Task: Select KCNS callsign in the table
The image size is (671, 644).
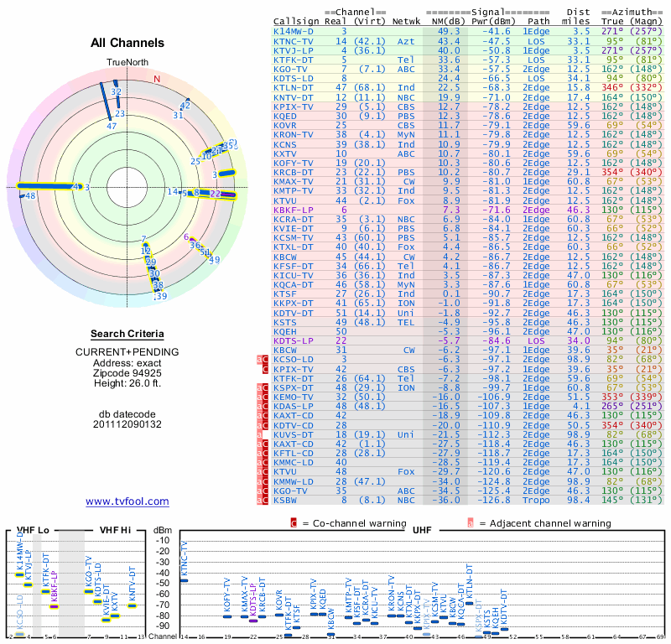Action: coord(285,144)
